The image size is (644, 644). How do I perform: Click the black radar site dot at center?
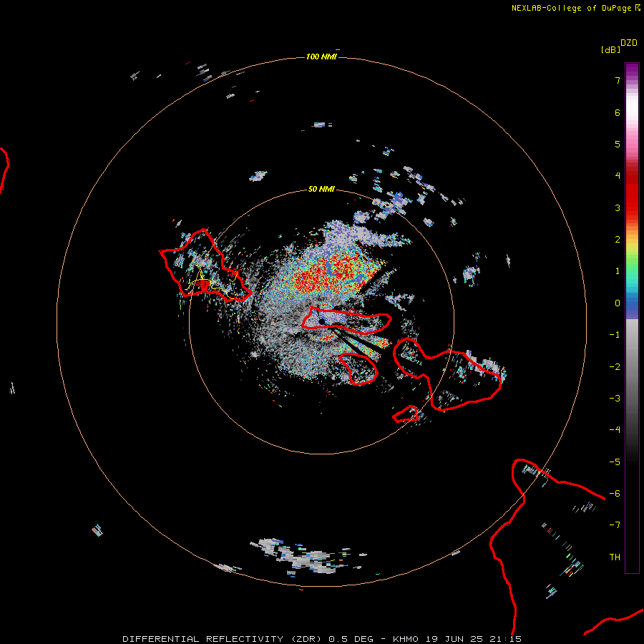321,321
